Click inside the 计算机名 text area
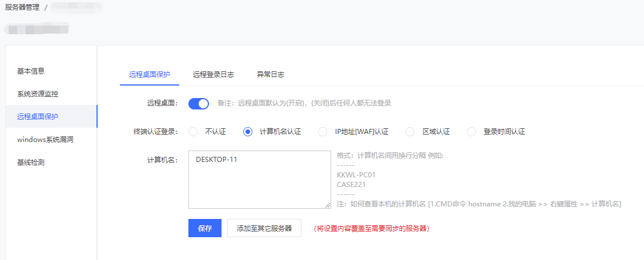 [259, 180]
